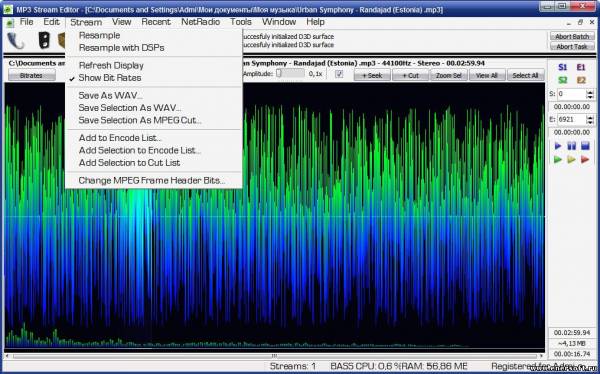Toggle the checkbox next to the Amplitude slider
Viewport: 600px width, 374px height.
[339, 74]
